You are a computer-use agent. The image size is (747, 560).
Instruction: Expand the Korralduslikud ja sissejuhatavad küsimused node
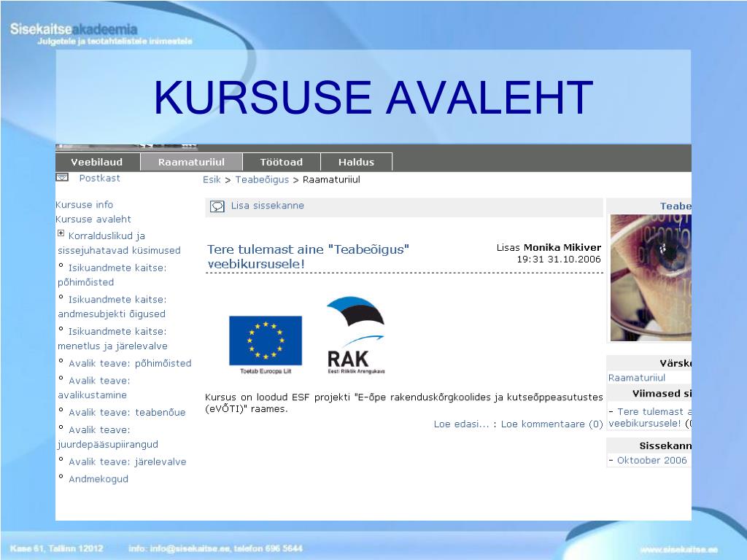[x=61, y=233]
